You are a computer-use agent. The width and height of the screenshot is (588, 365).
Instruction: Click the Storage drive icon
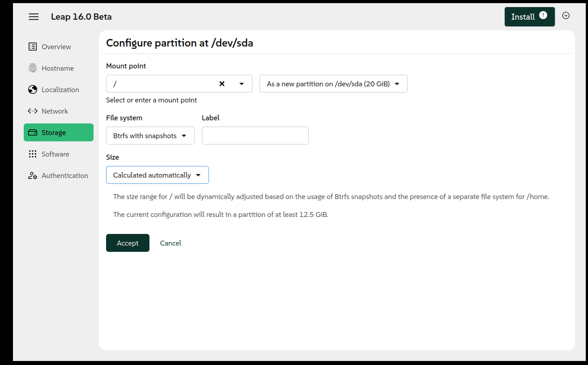pyautogui.click(x=33, y=132)
